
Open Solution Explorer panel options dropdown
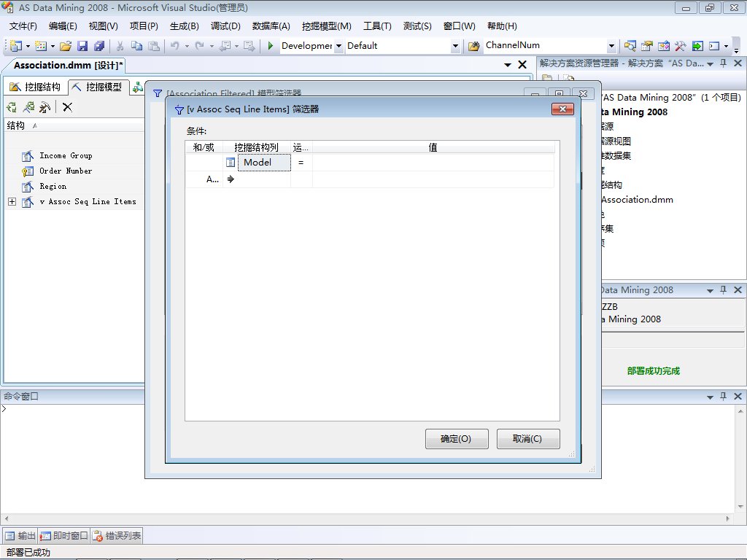(710, 64)
